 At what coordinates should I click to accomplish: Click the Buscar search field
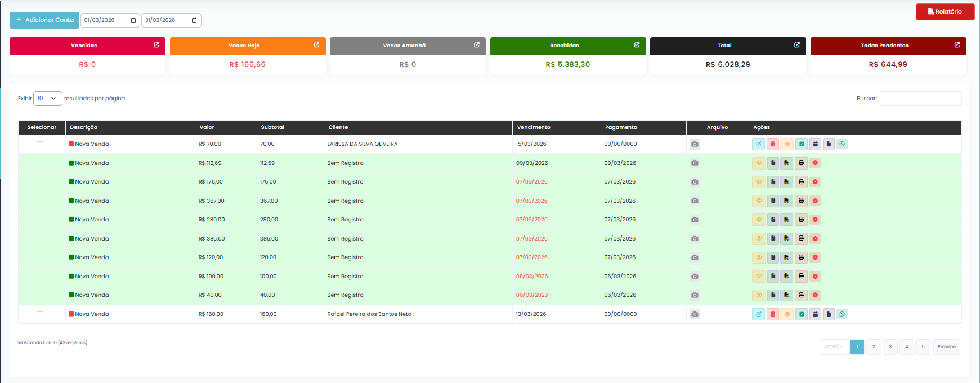(920, 99)
